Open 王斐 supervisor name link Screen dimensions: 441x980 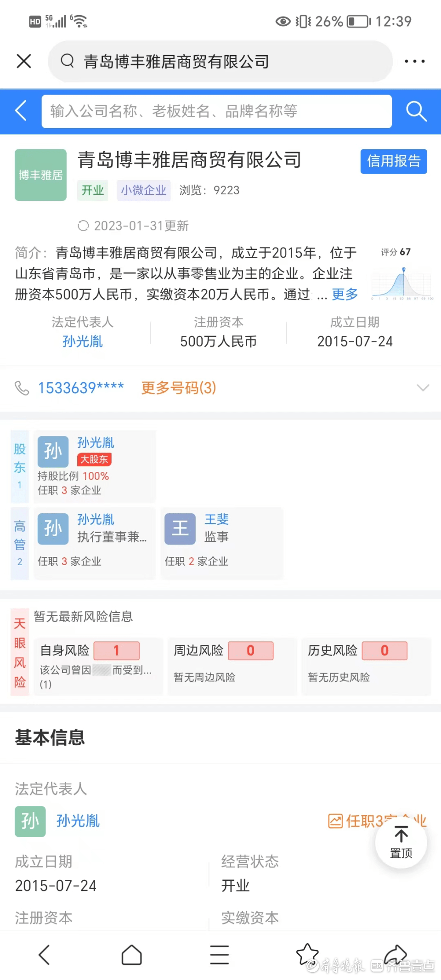click(x=216, y=519)
